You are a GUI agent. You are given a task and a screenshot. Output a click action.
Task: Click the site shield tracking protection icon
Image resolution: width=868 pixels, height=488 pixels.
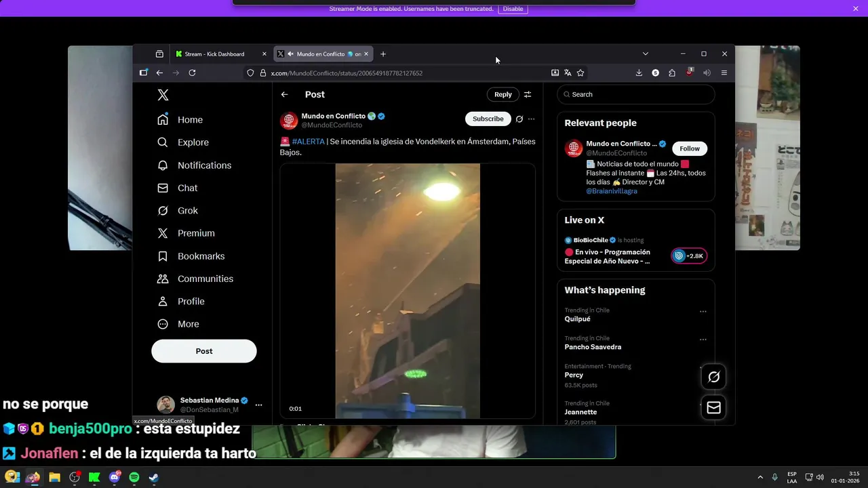click(250, 73)
